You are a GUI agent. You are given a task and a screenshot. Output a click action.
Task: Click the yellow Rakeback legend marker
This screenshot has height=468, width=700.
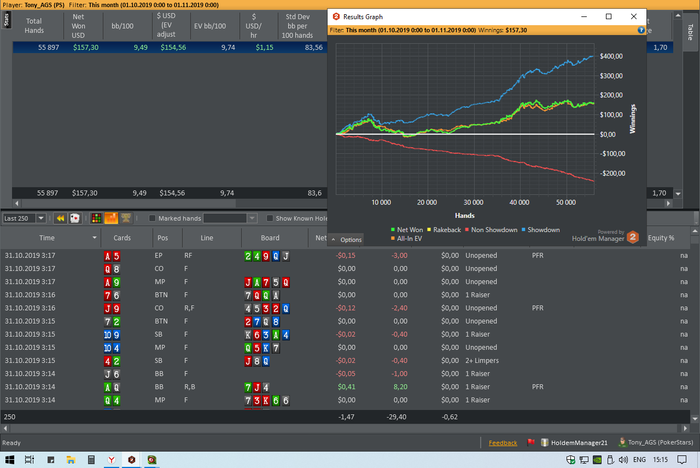tap(429, 230)
